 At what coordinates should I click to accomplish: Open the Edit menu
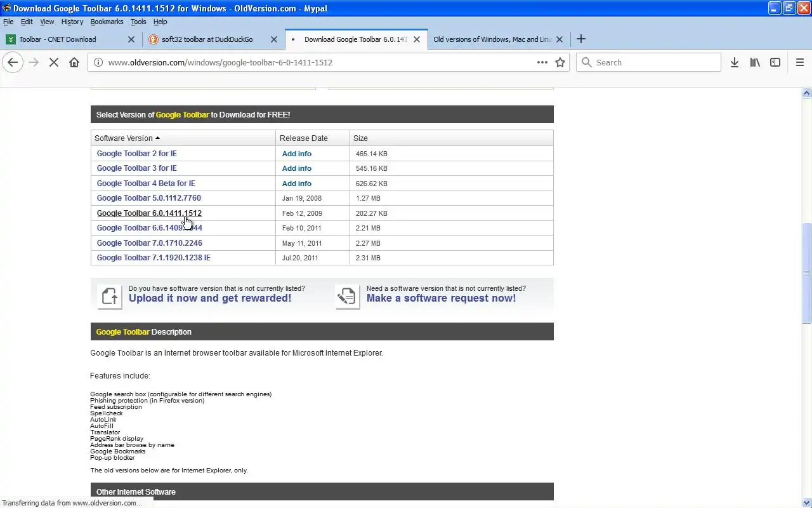27,22
